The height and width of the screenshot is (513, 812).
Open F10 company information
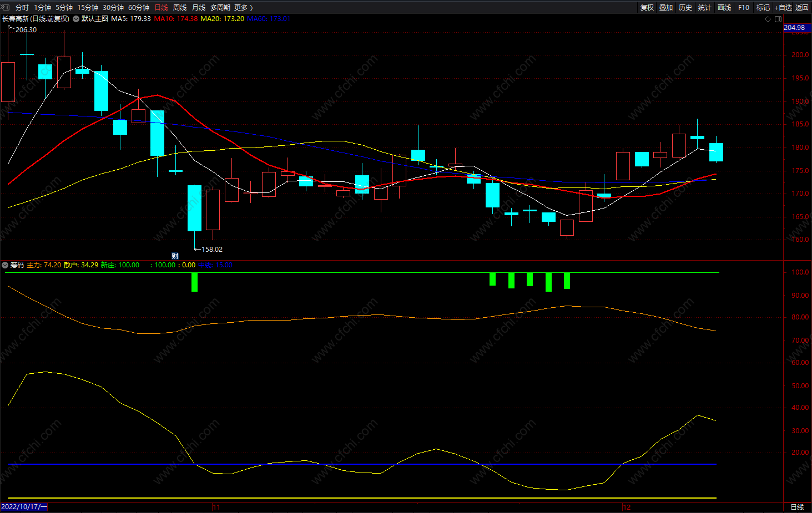click(x=744, y=8)
